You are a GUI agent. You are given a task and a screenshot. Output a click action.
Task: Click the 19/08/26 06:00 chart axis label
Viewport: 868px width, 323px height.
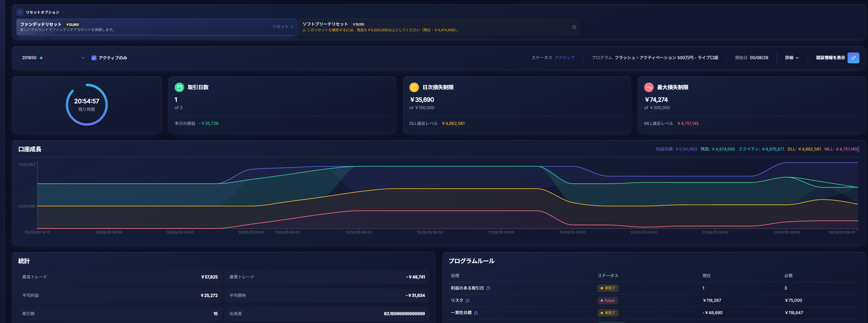[572, 232]
